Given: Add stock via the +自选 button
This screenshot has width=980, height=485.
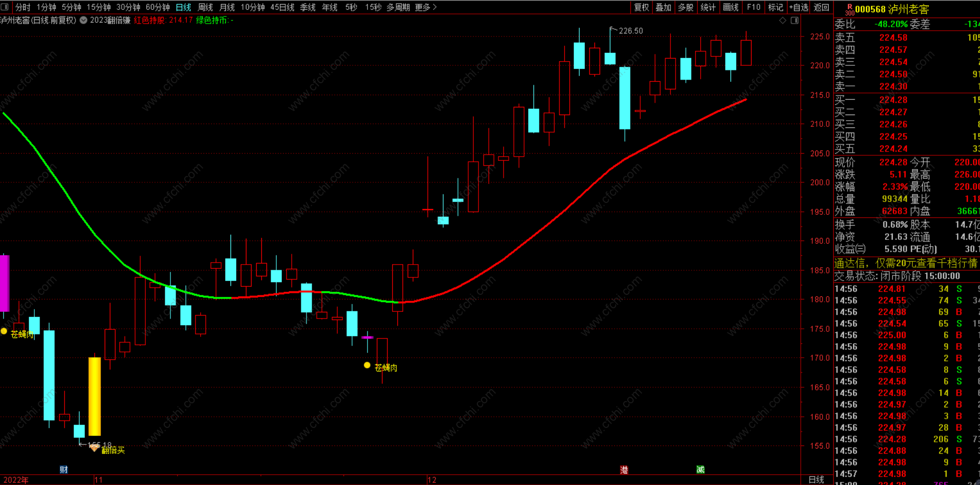Looking at the screenshot, I should (x=798, y=7).
